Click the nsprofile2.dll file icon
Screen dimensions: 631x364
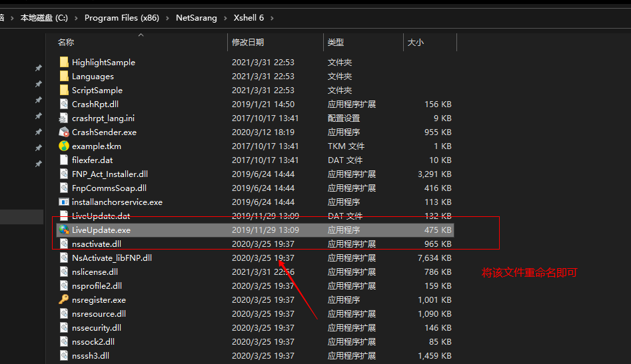pos(63,285)
